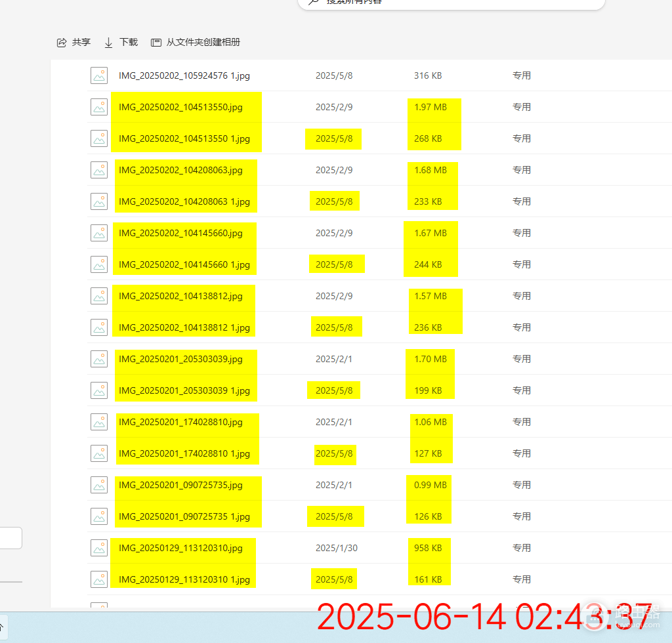Click image icon of IMG_20250202_105924576 1.jpg
This screenshot has width=672, height=643.
pyautogui.click(x=99, y=76)
